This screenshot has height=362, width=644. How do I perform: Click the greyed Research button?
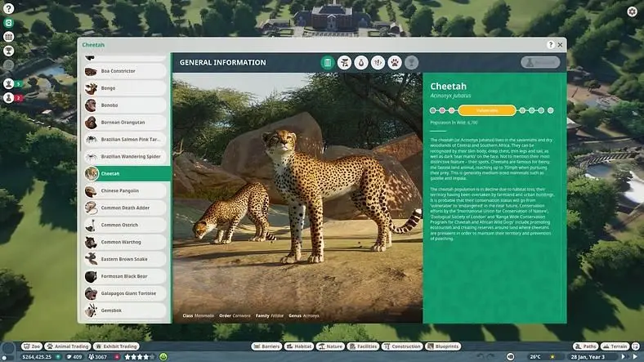540,62
